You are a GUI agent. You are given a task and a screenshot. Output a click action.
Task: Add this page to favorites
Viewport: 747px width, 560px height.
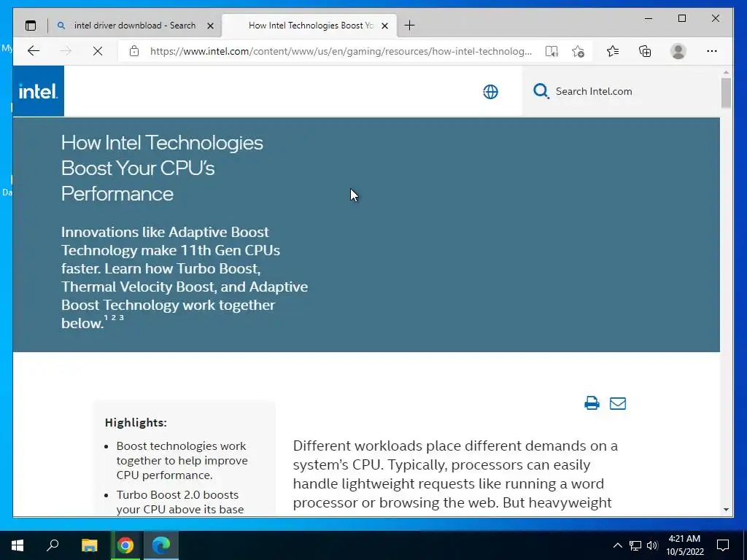coord(578,51)
